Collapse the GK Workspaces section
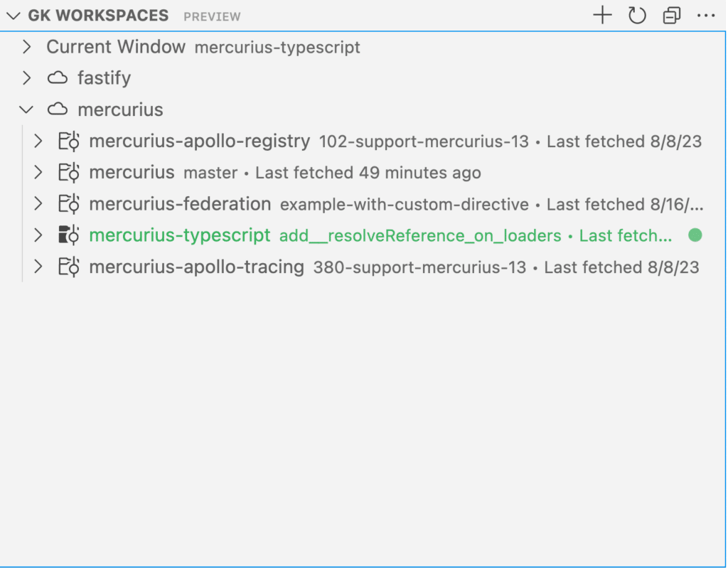 point(13,16)
